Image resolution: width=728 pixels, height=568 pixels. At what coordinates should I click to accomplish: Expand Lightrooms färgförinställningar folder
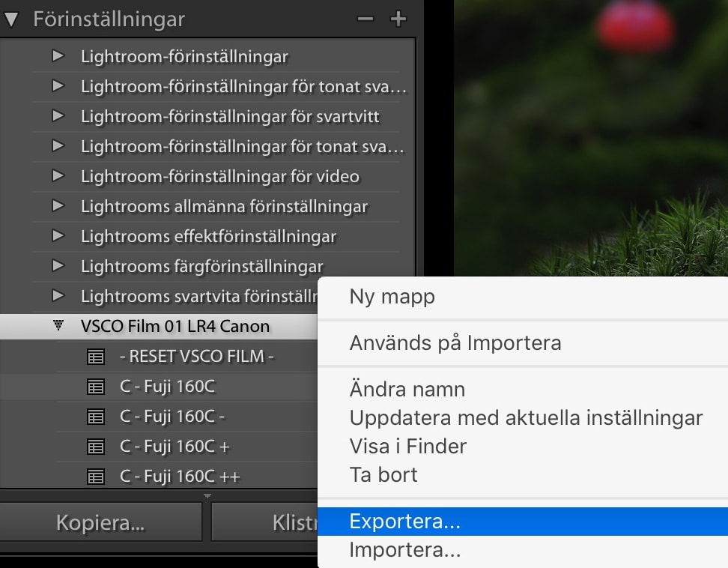click(58, 266)
